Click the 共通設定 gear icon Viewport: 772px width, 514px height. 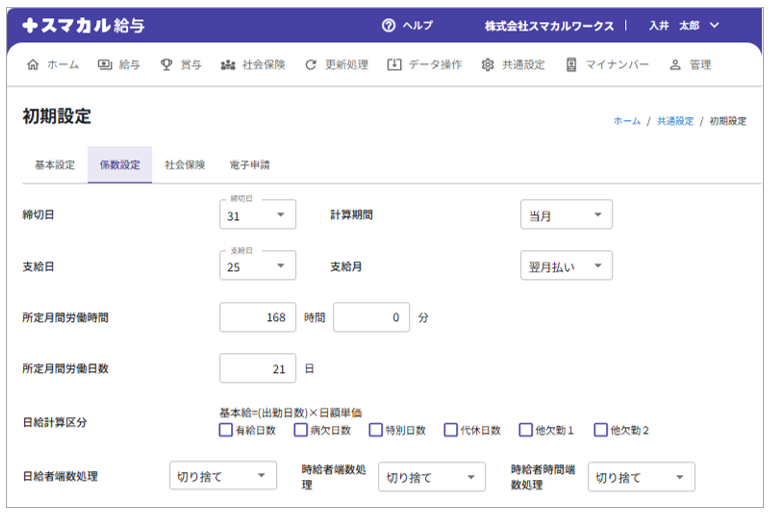tap(488, 65)
